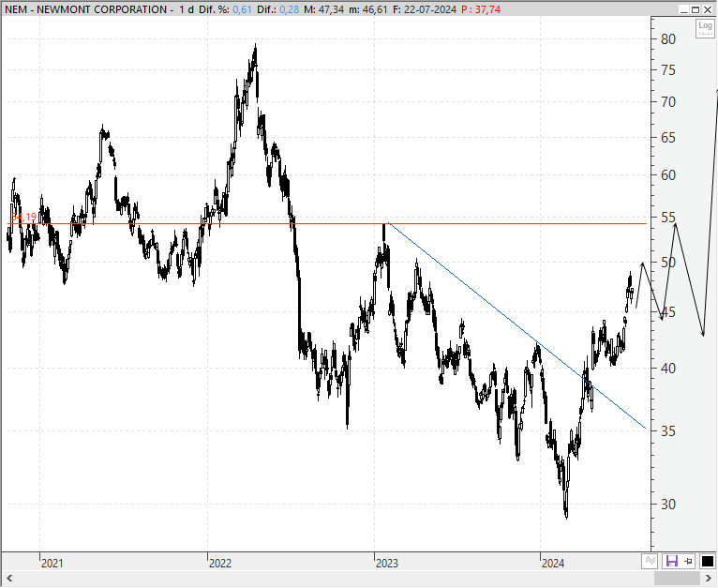The height and width of the screenshot is (588, 718).
Task: Click the 50 price axis label
Action: [x=668, y=263]
